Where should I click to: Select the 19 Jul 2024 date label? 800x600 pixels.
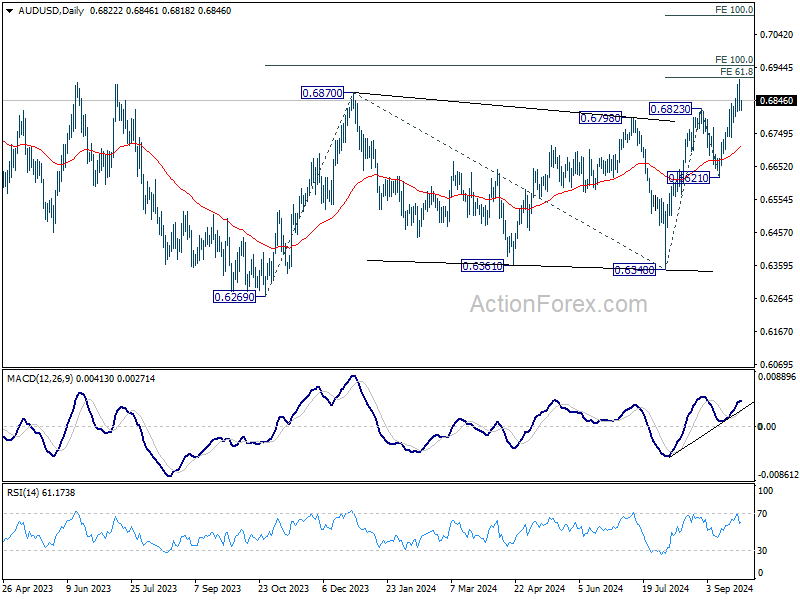[665, 588]
